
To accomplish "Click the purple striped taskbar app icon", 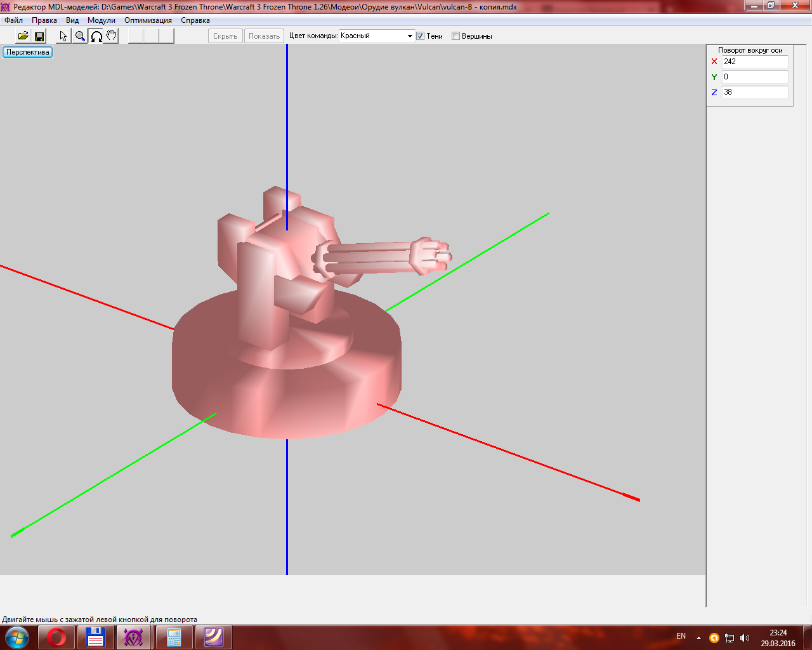I will pyautogui.click(x=213, y=637).
